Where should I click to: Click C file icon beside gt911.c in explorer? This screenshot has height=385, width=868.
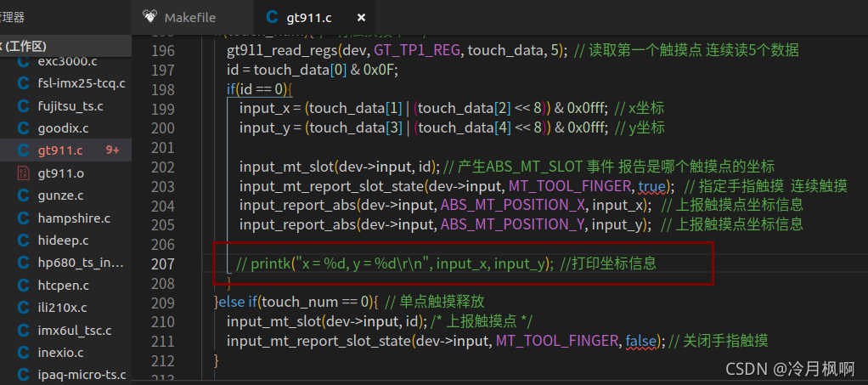pos(23,150)
